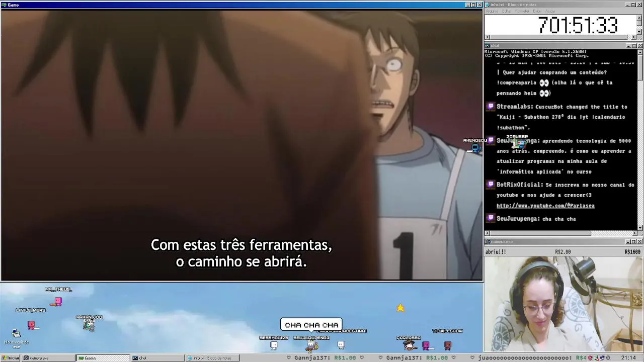Click chat window vertical scrollbar thumb
Image resolution: width=644 pixels, height=362 pixels.
coord(640,67)
